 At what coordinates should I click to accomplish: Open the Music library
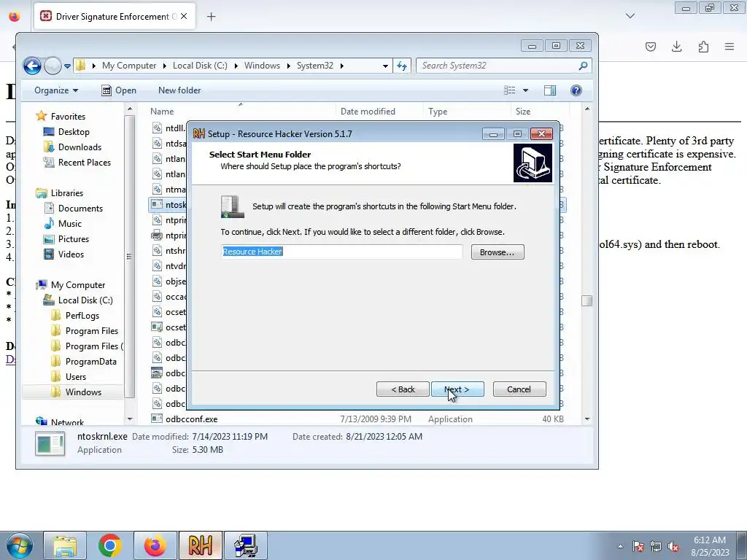pos(69,223)
